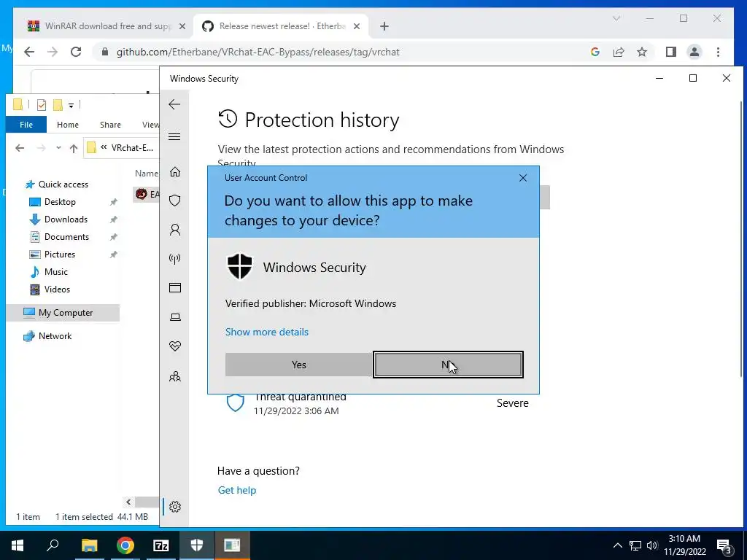The width and height of the screenshot is (747, 560).
Task: Open App & browser control icon
Action: point(175,287)
